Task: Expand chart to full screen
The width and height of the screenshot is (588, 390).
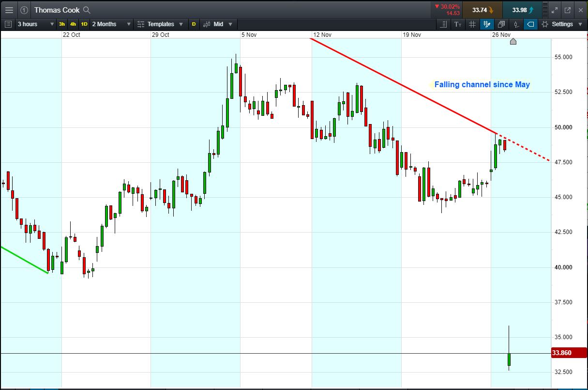Action: point(555,10)
